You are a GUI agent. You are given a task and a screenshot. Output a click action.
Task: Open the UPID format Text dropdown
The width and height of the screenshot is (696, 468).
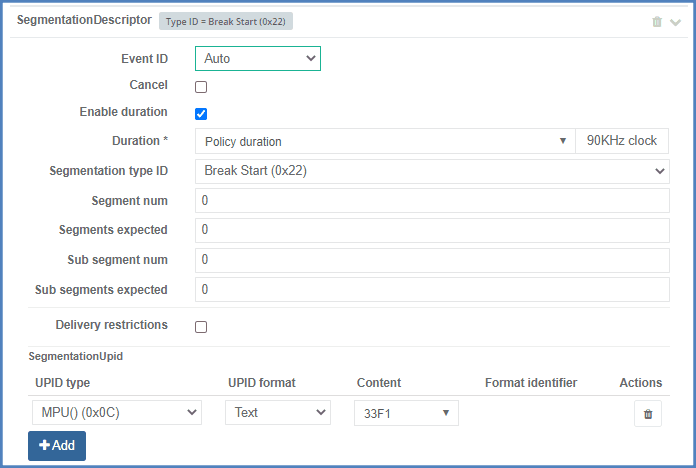click(x=278, y=412)
